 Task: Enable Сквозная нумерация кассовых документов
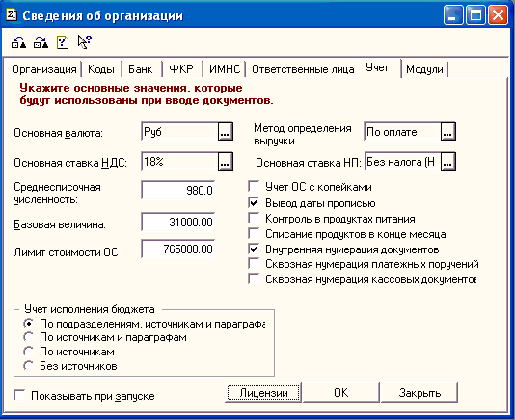point(254,279)
